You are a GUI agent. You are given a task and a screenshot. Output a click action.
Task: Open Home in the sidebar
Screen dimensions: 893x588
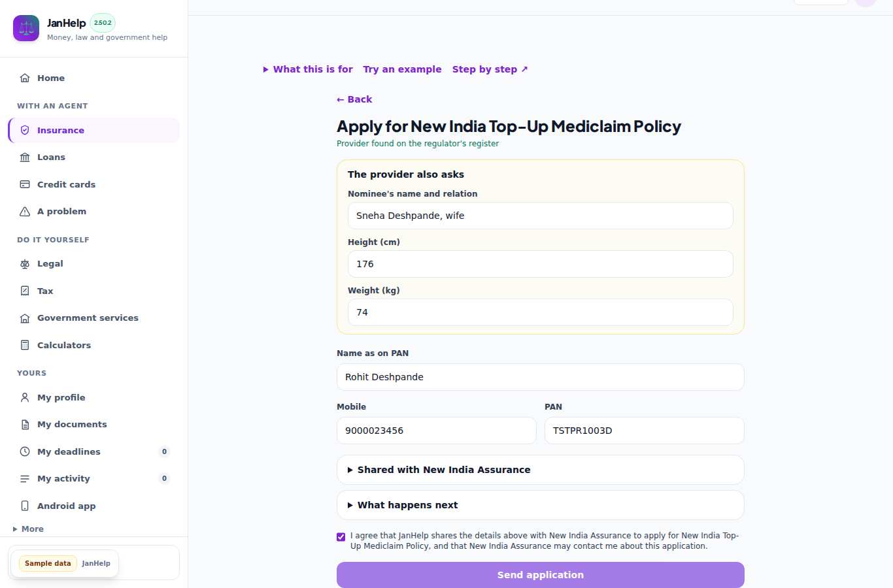click(93, 78)
